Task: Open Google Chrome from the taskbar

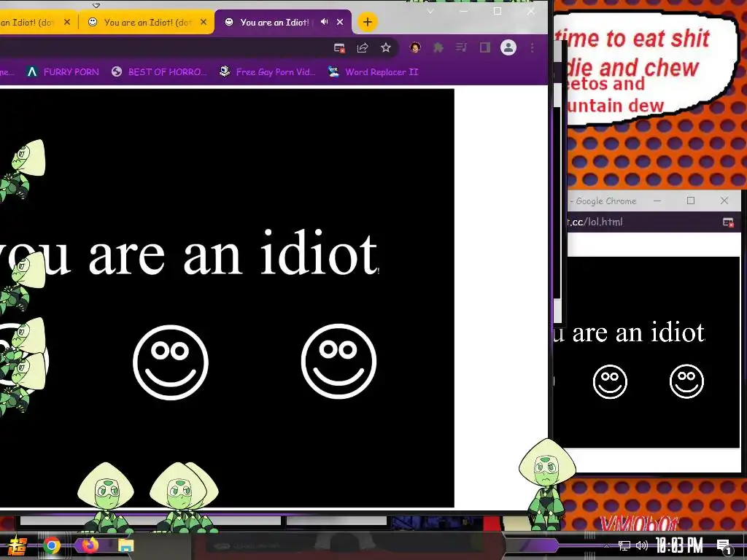Action: pyautogui.click(x=52, y=545)
